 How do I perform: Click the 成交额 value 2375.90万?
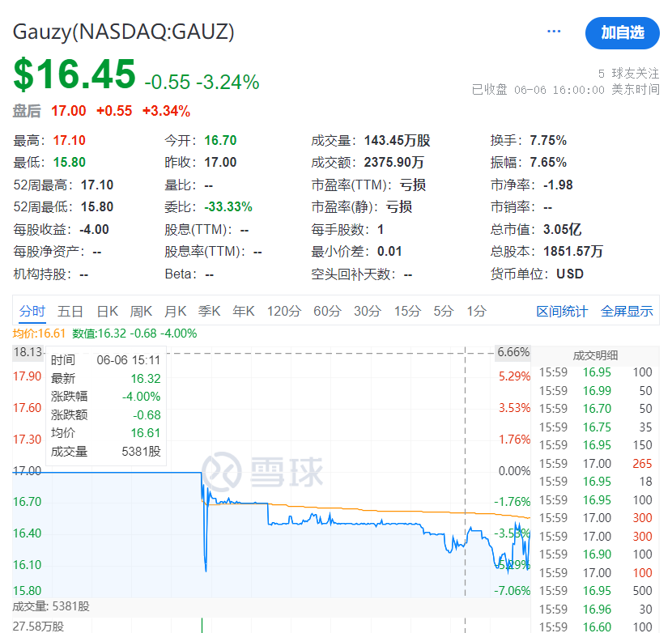[x=393, y=163]
